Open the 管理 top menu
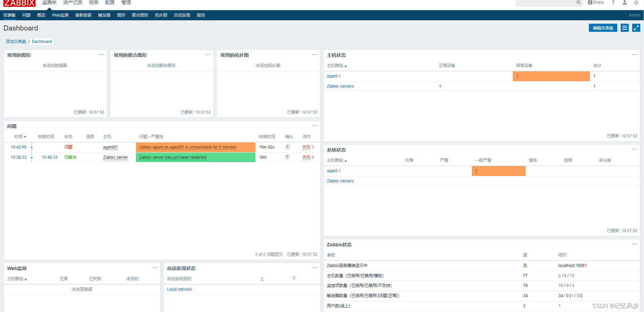The height and width of the screenshot is (312, 644). (126, 2)
